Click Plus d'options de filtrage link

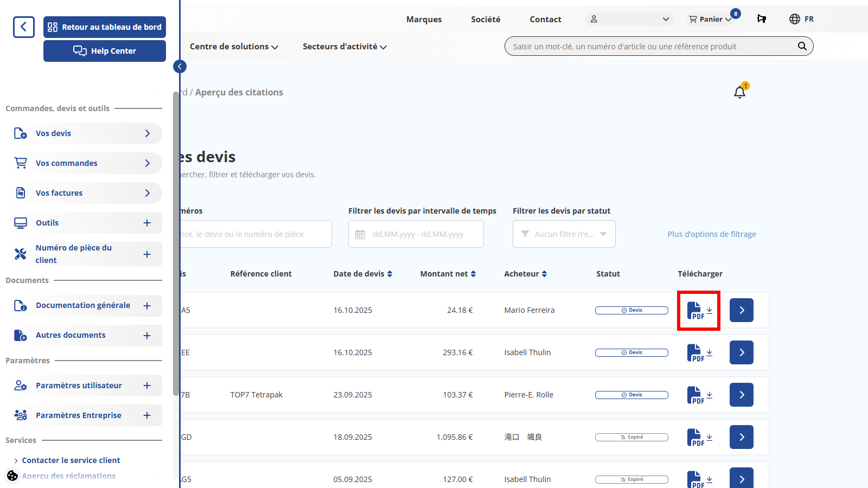tap(711, 234)
